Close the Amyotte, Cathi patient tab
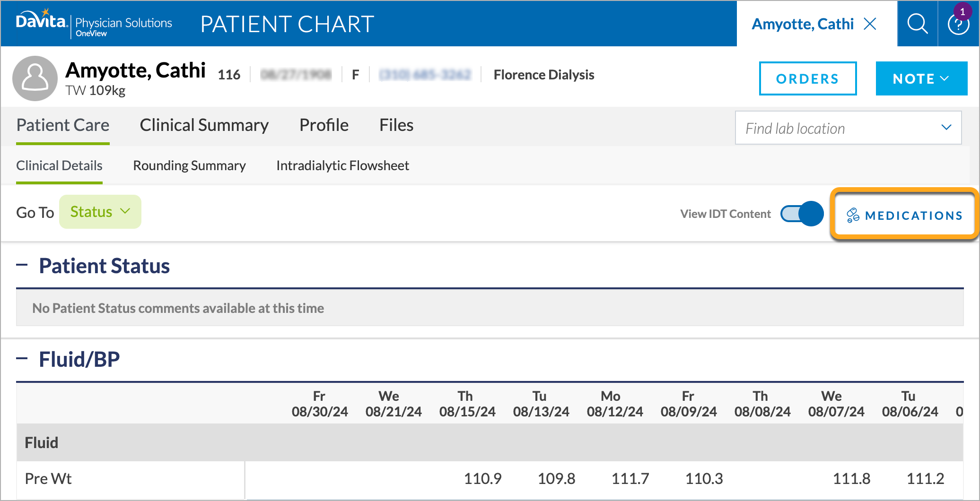Viewport: 980px width, 501px height. point(870,24)
